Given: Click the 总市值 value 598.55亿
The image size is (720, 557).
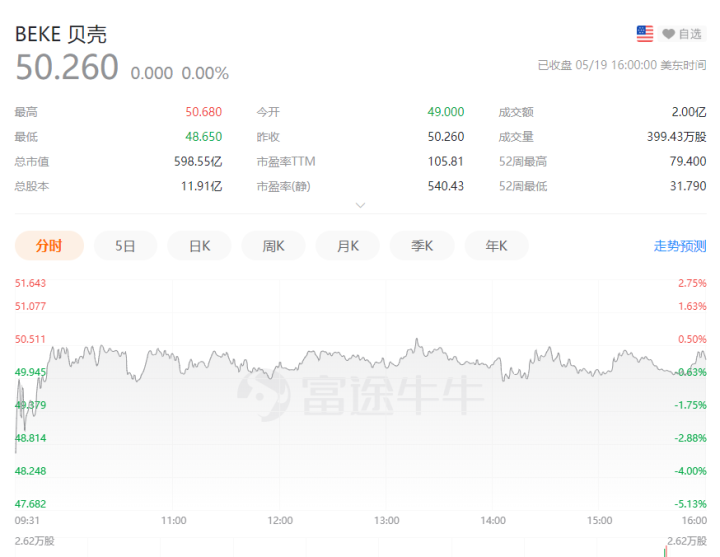Looking at the screenshot, I should point(198,161).
